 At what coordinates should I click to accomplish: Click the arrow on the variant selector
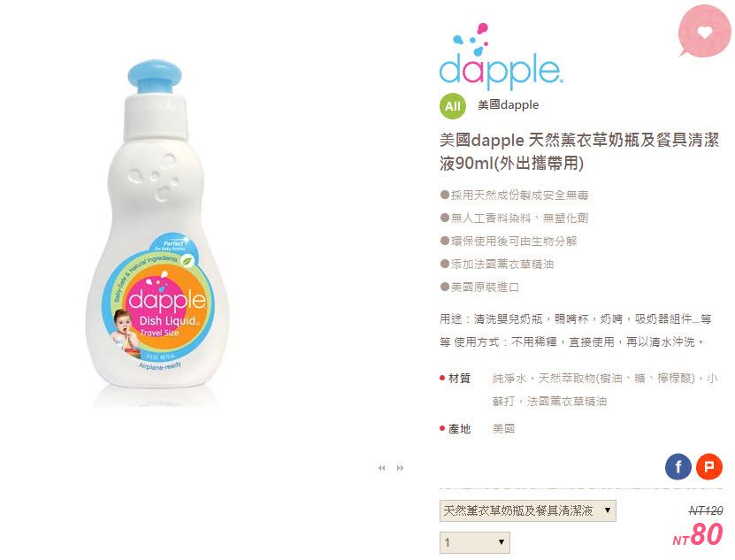point(607,510)
